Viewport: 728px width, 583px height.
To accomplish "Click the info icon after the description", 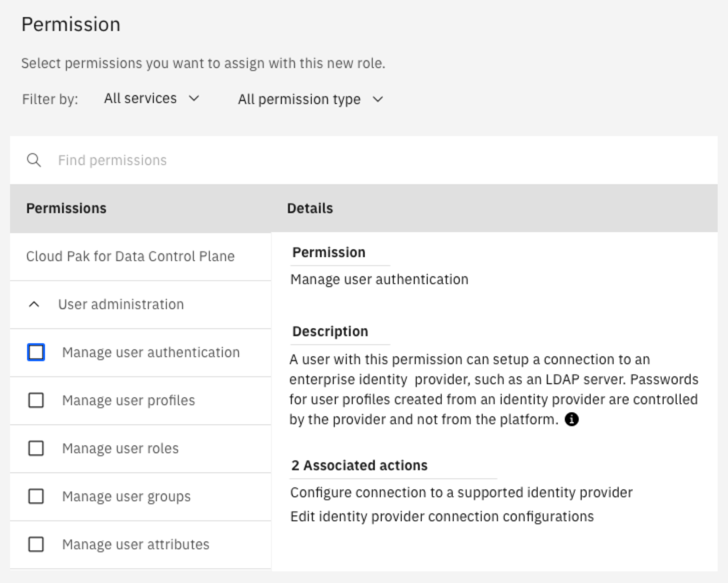I will click(x=571, y=419).
